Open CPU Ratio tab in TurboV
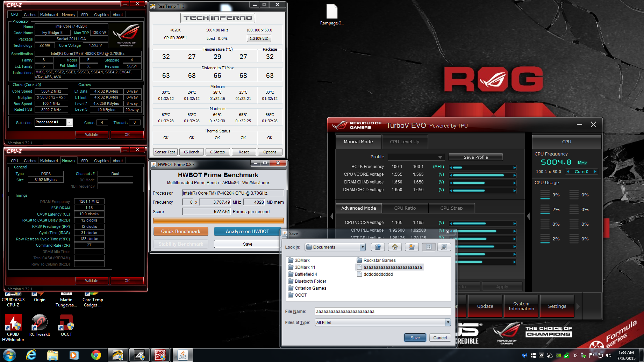644x362 pixels. 405,208
